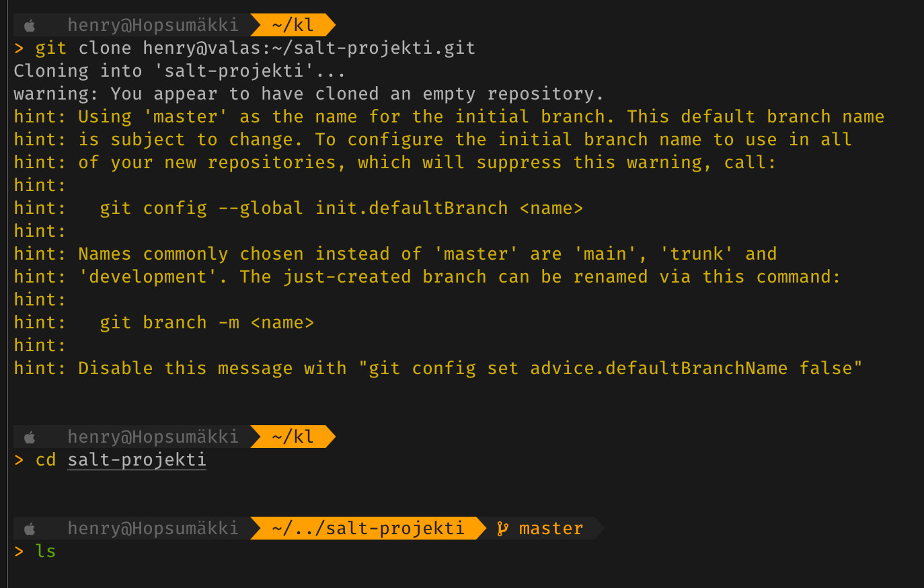Click the git config --global init.defaultBranch hint
924x588 pixels.
coord(341,209)
